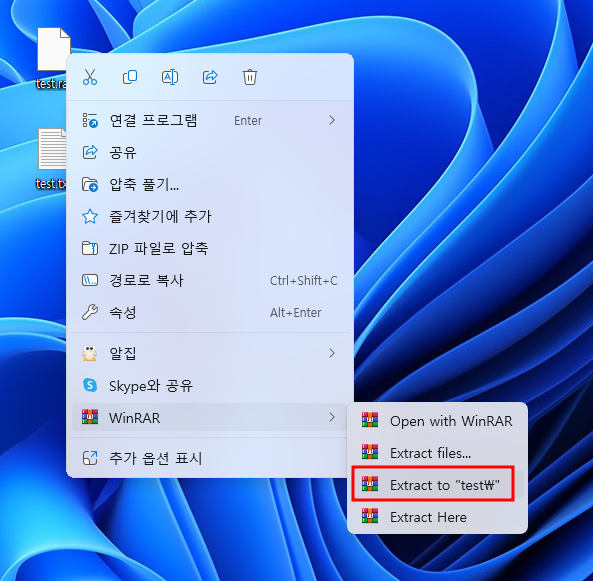The image size is (593, 581).
Task: Expand the 알집 submenu chevron
Action: point(332,353)
